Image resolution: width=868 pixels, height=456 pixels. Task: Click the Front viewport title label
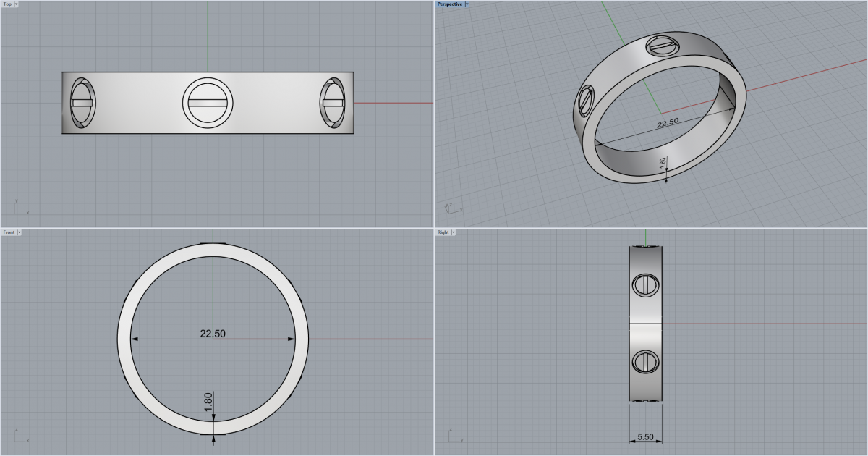(x=9, y=232)
